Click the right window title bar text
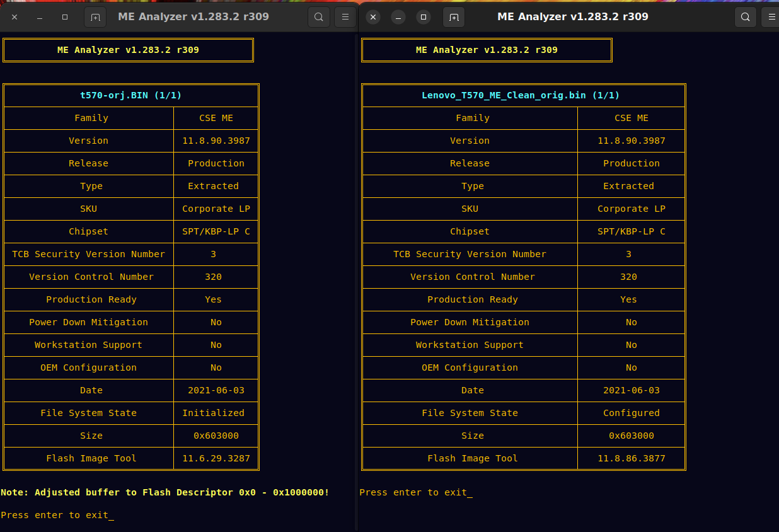779x532 pixels. [573, 17]
